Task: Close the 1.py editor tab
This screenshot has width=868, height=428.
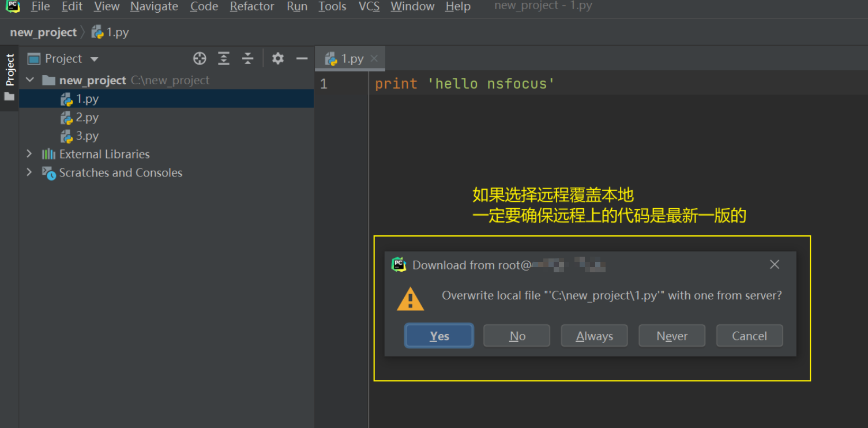Action: click(x=374, y=59)
